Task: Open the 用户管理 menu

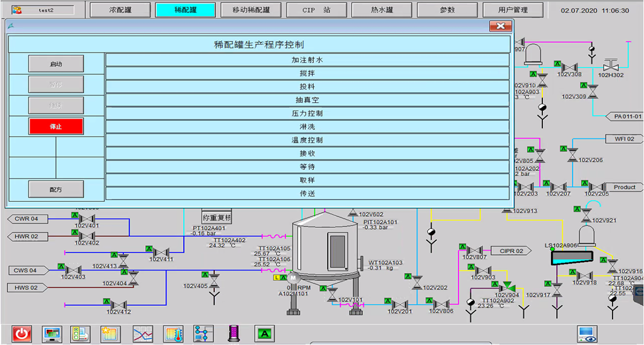Action: [x=513, y=10]
